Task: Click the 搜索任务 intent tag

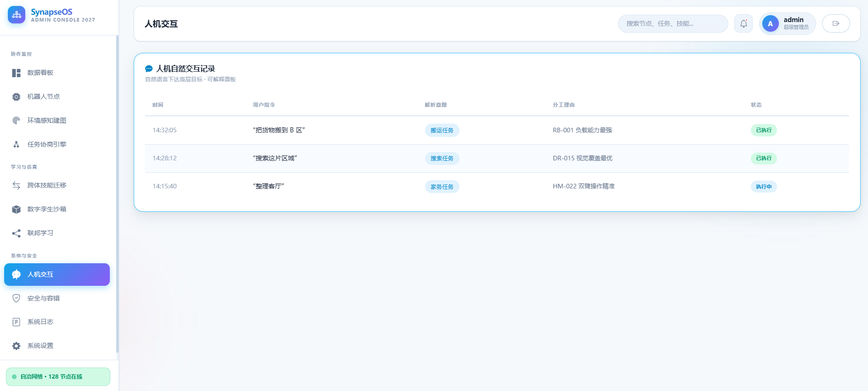Action: tap(442, 159)
